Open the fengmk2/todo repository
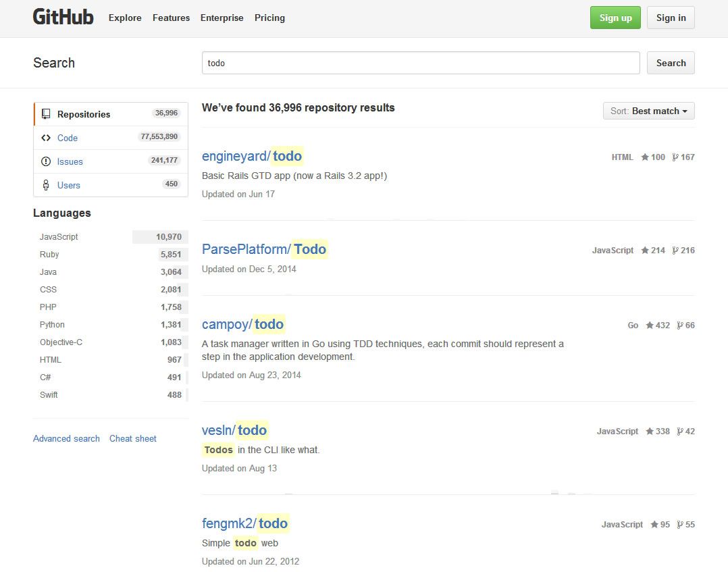728x572 pixels. 244,523
